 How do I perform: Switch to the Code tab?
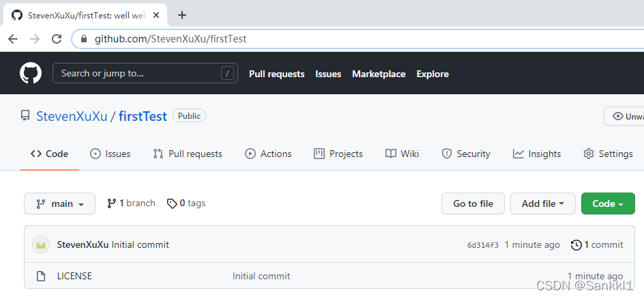[49, 154]
